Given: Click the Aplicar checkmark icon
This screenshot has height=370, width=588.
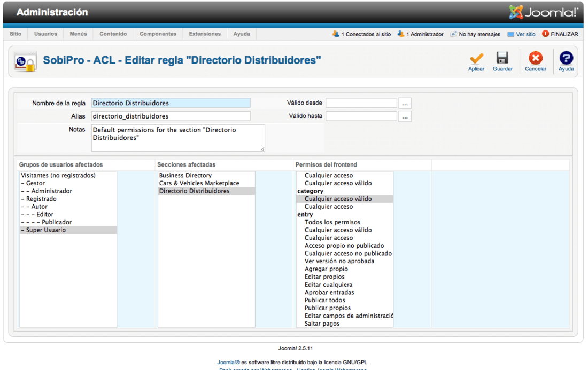Looking at the screenshot, I should 476,58.
